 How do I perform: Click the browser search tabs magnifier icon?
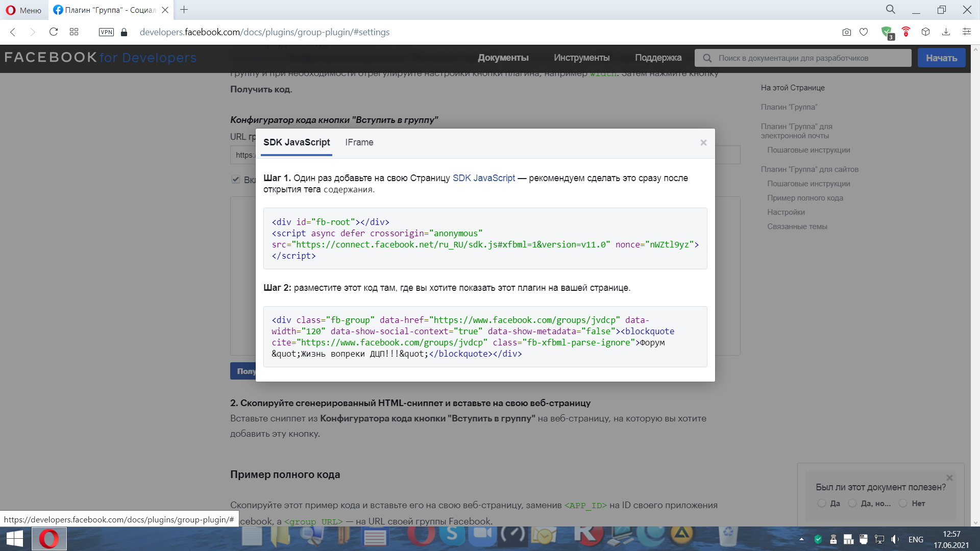(x=891, y=10)
